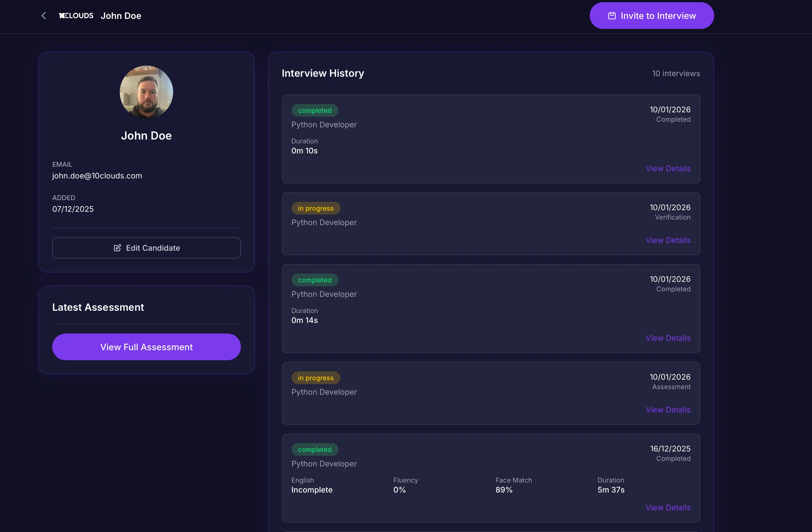Click the Interview History heading
This screenshot has width=812, height=532.
[323, 73]
